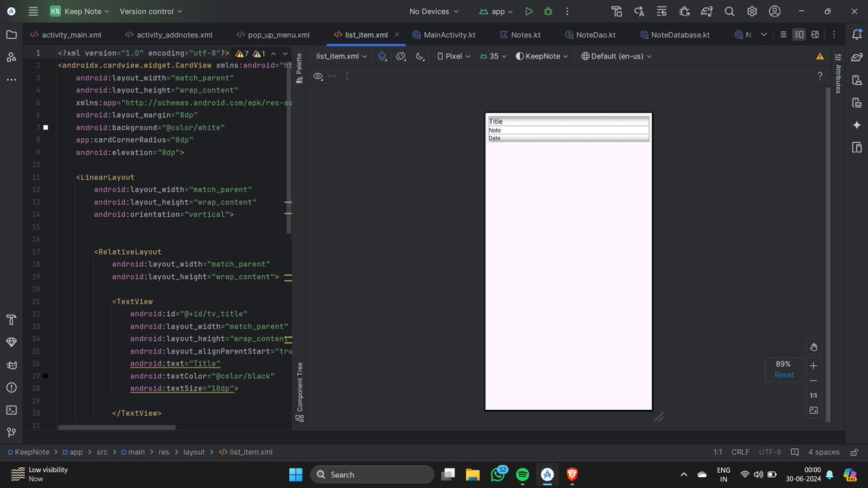Open the Palette side panel

(299, 69)
